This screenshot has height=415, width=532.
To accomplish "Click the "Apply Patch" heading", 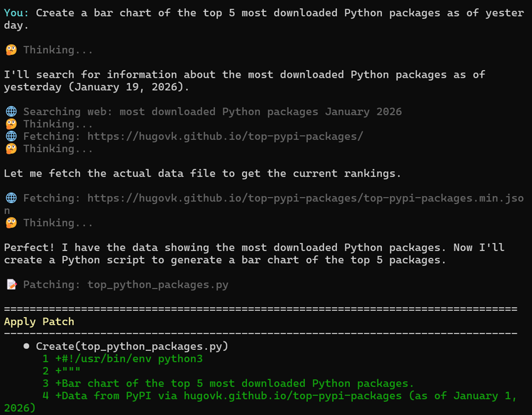I will pos(39,322).
